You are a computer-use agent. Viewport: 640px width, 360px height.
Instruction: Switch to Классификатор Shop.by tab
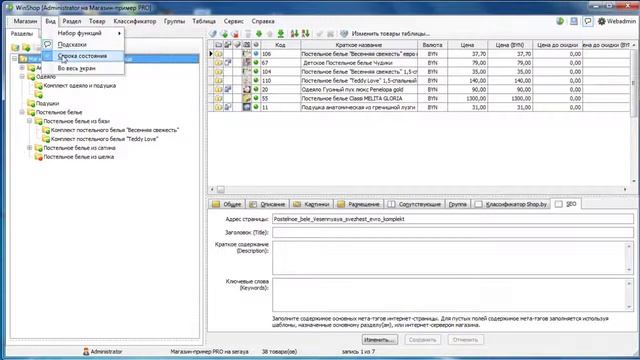coord(511,204)
